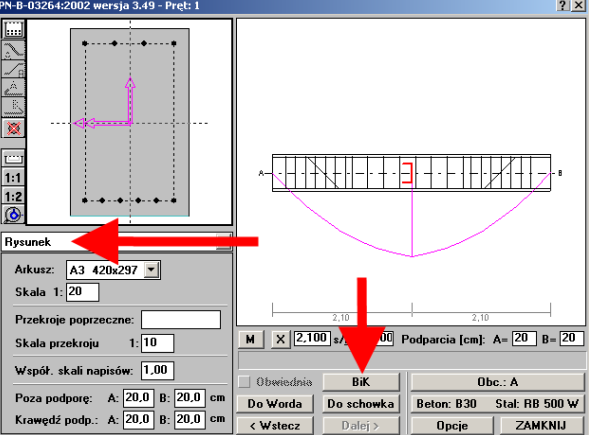Image resolution: width=589 pixels, height=435 pixels.
Task: Set view scale to 1:1
Action: click(14, 177)
